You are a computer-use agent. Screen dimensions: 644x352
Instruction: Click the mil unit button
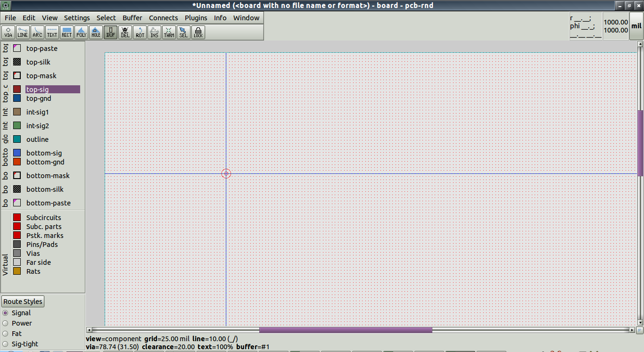(636, 26)
